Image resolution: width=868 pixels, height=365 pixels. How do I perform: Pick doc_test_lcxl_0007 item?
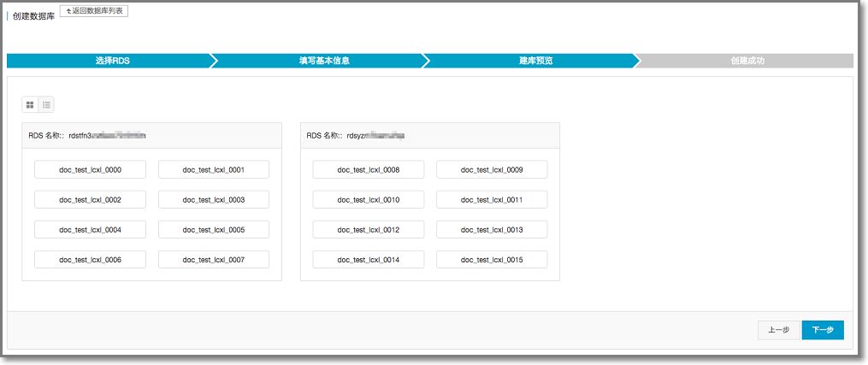[x=214, y=259]
